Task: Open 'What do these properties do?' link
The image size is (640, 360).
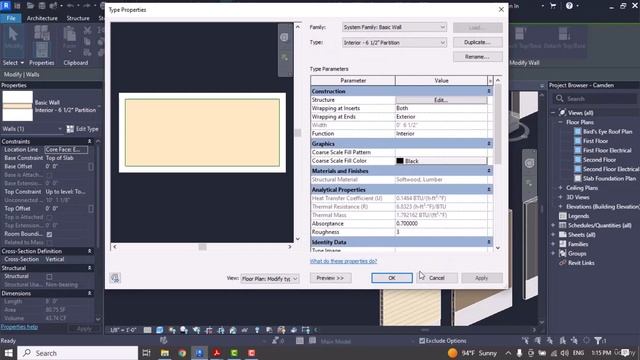Action: click(x=343, y=261)
